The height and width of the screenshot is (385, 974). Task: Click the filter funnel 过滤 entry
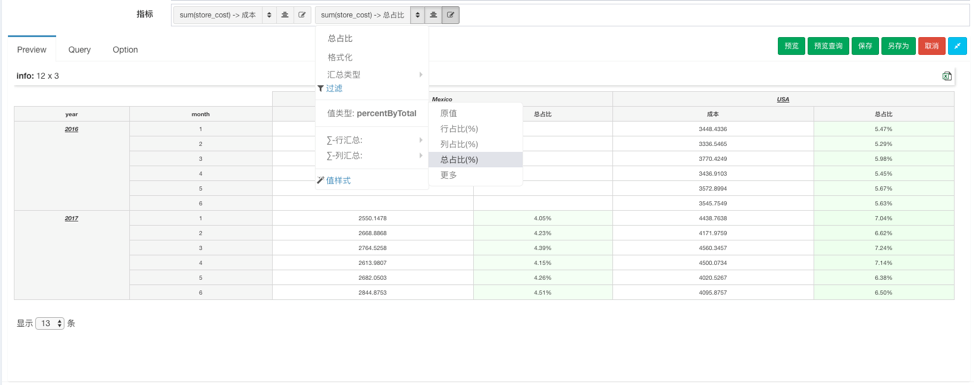[329, 88]
